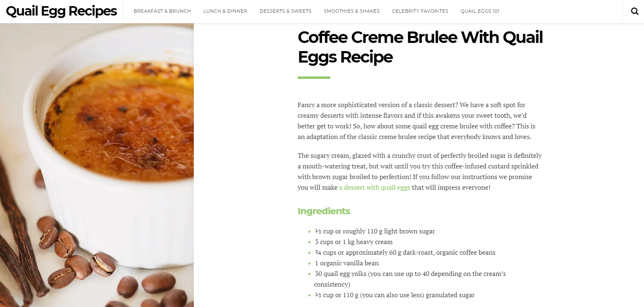Open the Breakfast & Brunch menu
644x307 pixels.
point(162,11)
